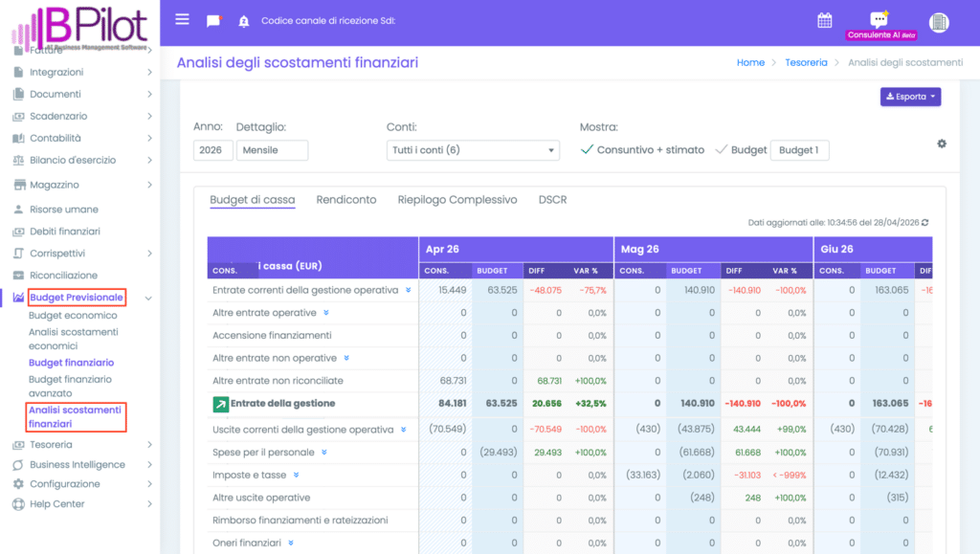This screenshot has height=554, width=980.
Task: Toggle the Budget checkmark option
Action: click(x=721, y=150)
